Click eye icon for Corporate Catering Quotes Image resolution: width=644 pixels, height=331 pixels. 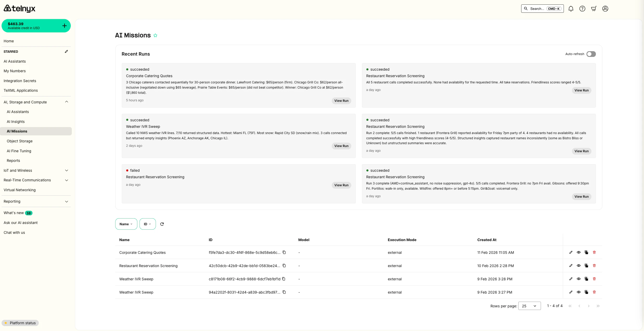click(x=579, y=252)
